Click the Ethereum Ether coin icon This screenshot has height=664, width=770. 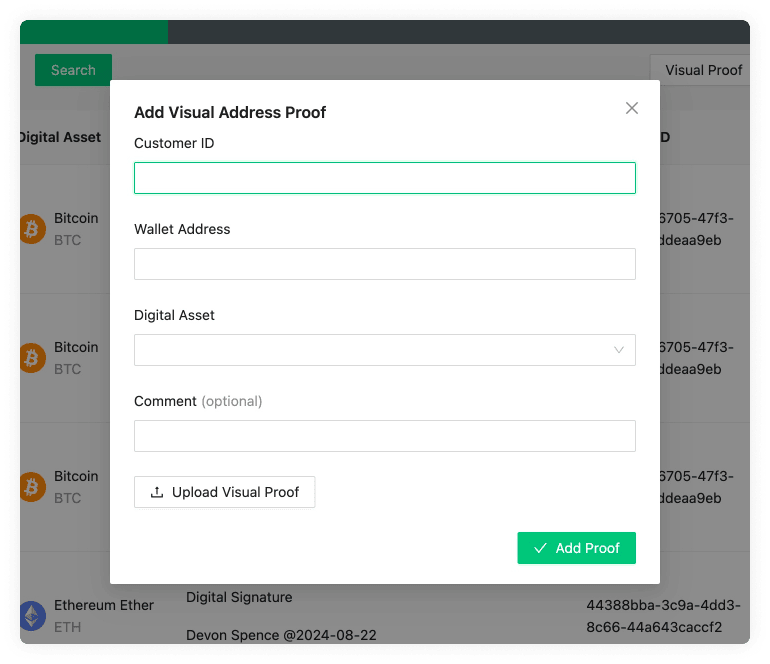click(x=32, y=615)
